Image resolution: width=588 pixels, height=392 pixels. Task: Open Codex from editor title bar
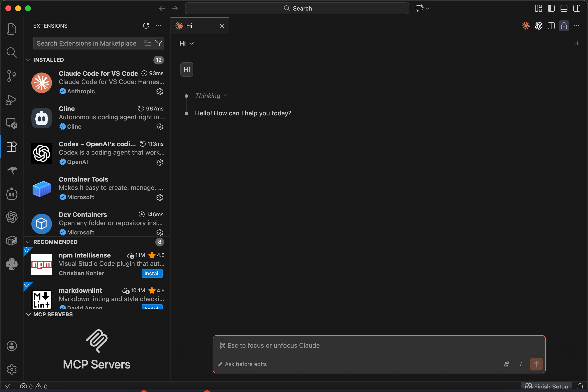539,26
